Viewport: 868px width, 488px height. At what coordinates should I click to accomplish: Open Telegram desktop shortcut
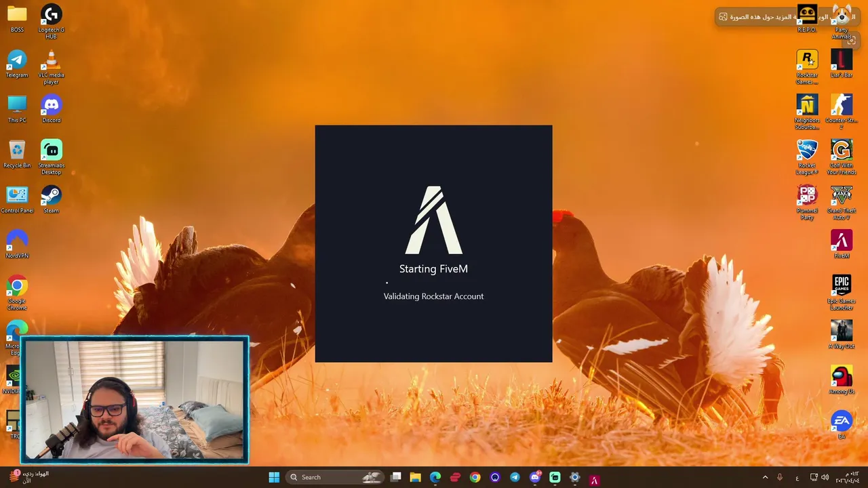(x=17, y=64)
